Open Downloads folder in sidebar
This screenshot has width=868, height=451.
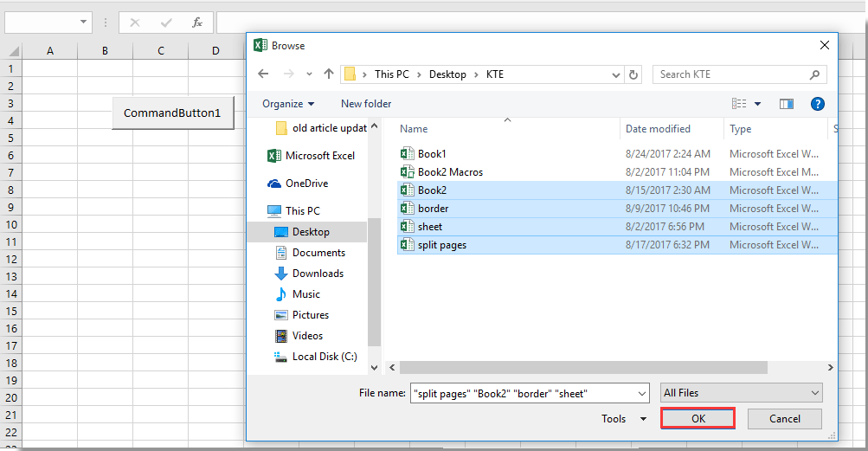click(x=317, y=274)
